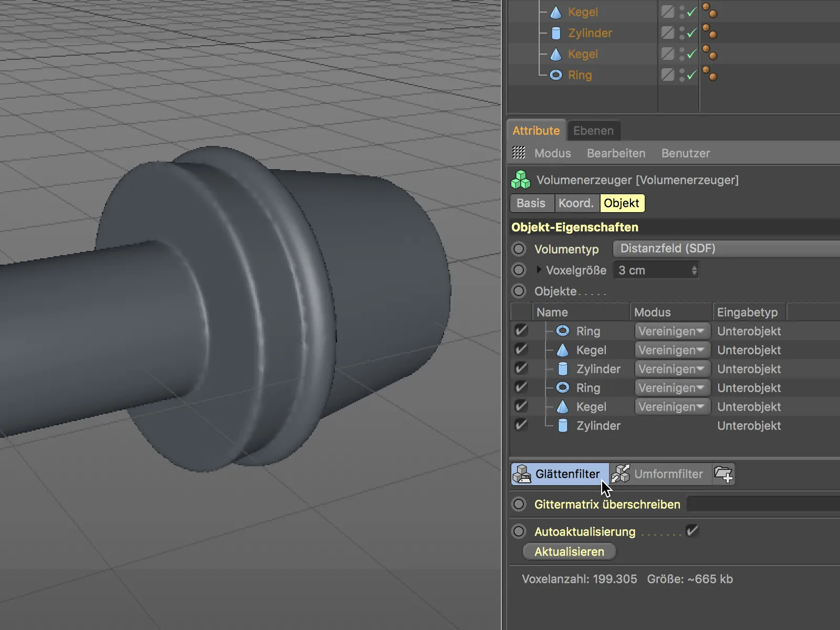Click the Ring torus icon in the object manager
Image resolution: width=840 pixels, height=630 pixels.
click(556, 75)
